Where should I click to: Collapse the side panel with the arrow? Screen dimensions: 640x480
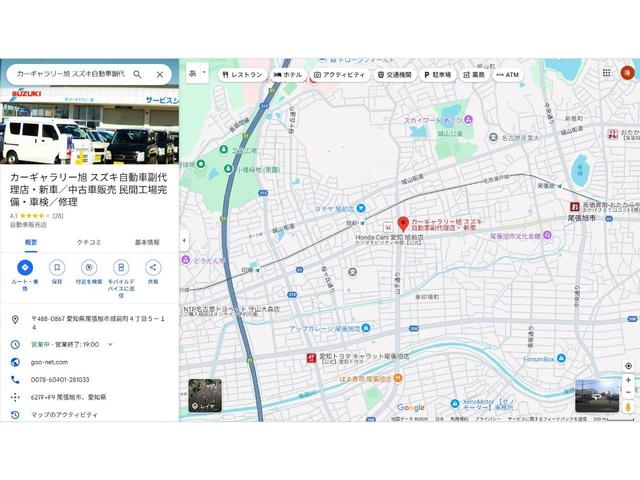(185, 241)
